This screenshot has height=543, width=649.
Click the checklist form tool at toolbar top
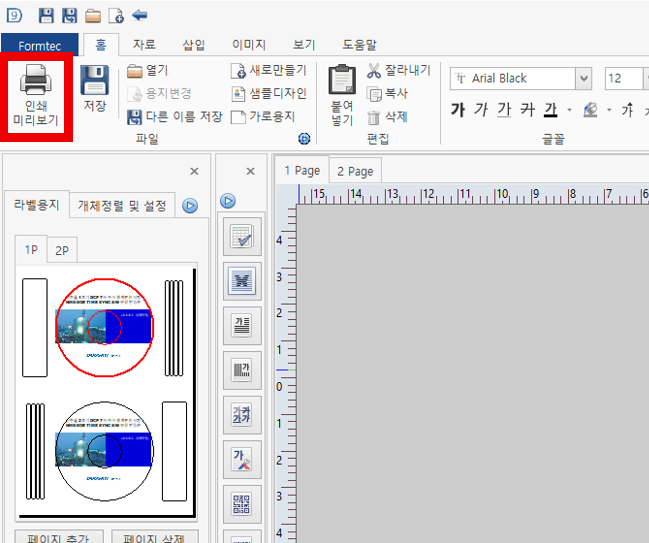point(241,236)
